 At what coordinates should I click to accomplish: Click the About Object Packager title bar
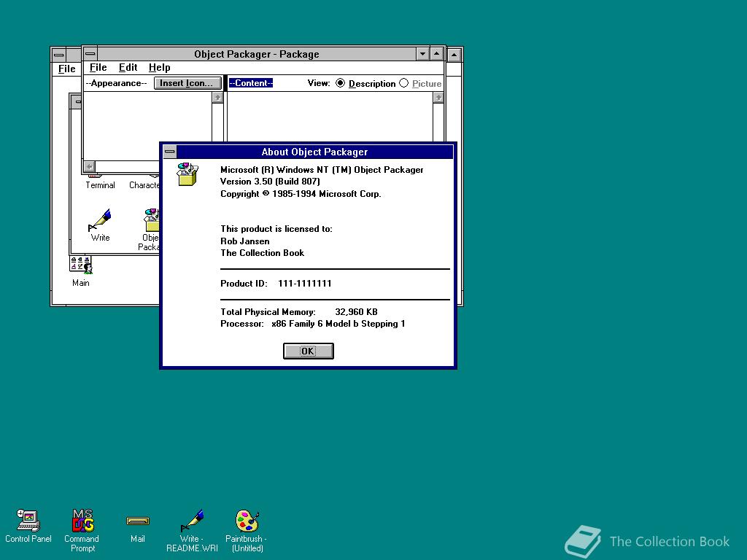click(x=314, y=152)
